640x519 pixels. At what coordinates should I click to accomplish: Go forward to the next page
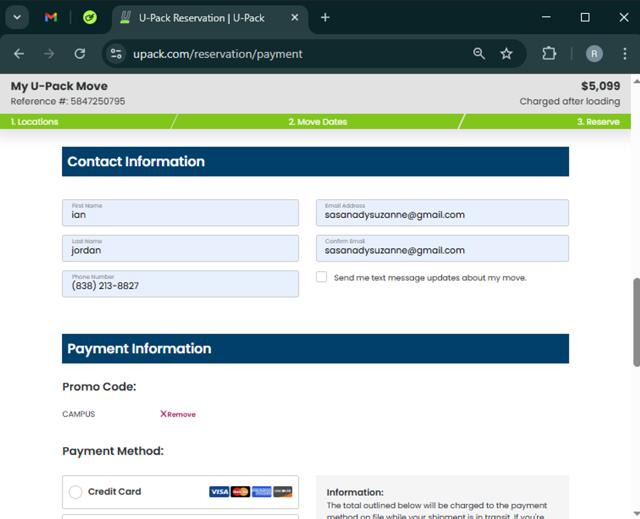(49, 53)
